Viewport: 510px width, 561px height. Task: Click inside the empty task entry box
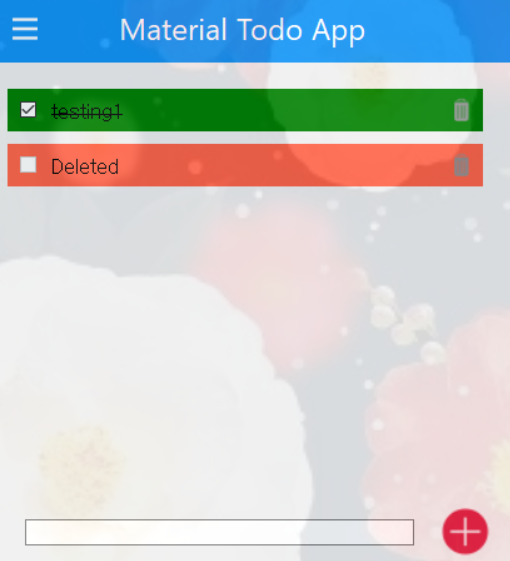[x=219, y=532]
